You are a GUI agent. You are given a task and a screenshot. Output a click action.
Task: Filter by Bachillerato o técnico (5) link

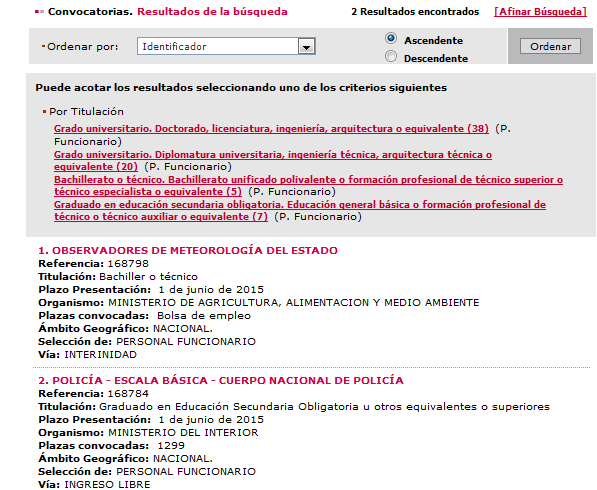pos(308,185)
